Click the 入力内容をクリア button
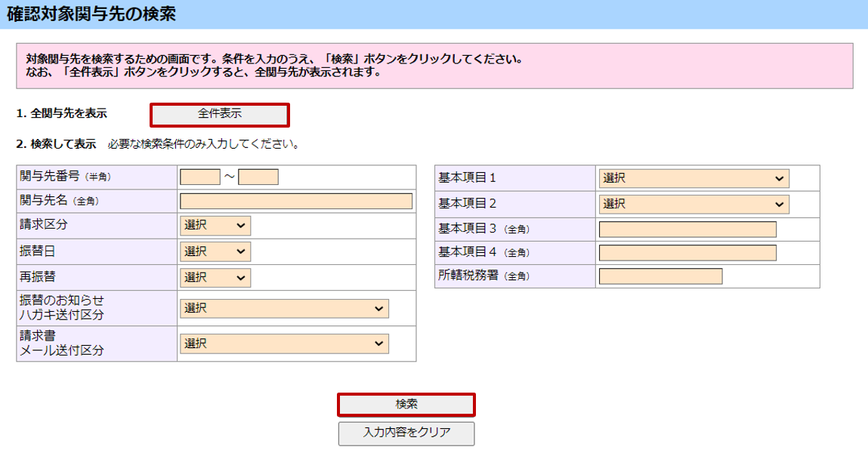This screenshot has height=450, width=868. point(406,433)
